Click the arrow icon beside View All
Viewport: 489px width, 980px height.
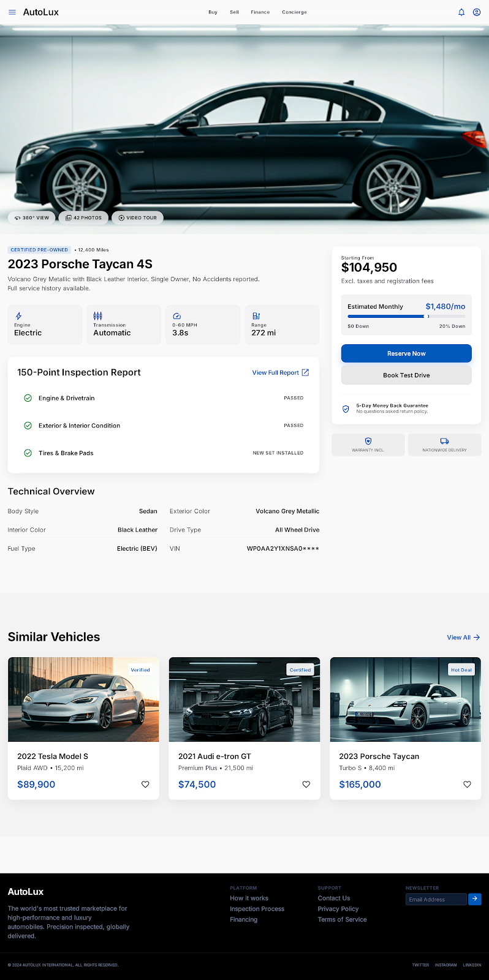pos(477,638)
